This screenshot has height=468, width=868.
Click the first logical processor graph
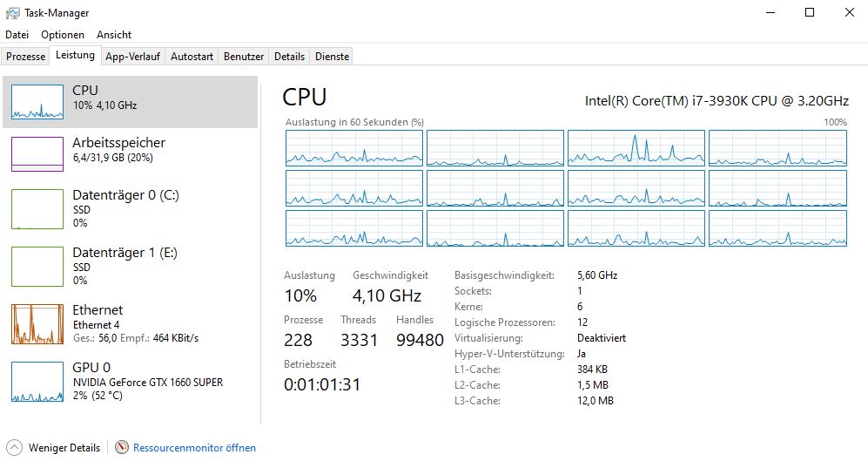(354, 148)
